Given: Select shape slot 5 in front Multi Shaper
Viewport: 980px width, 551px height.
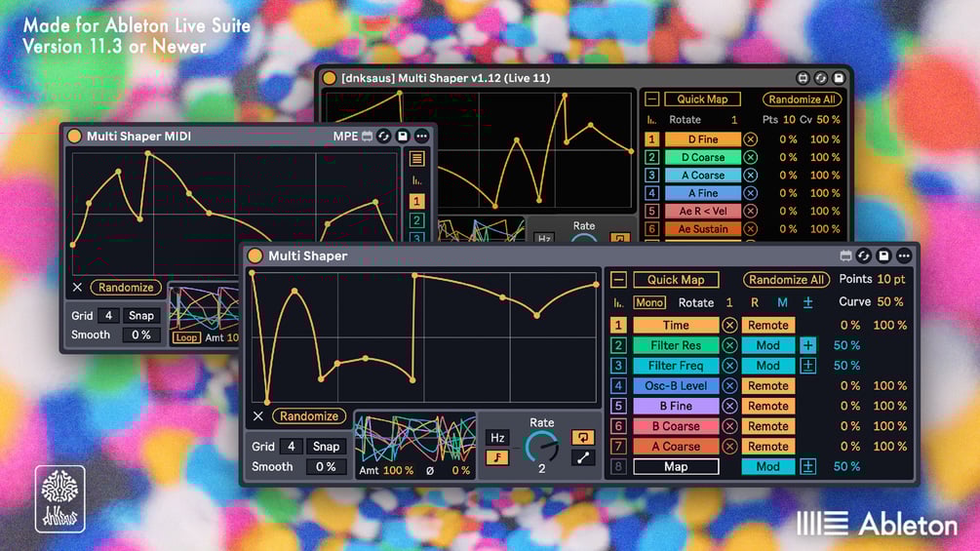Looking at the screenshot, I should click(x=618, y=406).
